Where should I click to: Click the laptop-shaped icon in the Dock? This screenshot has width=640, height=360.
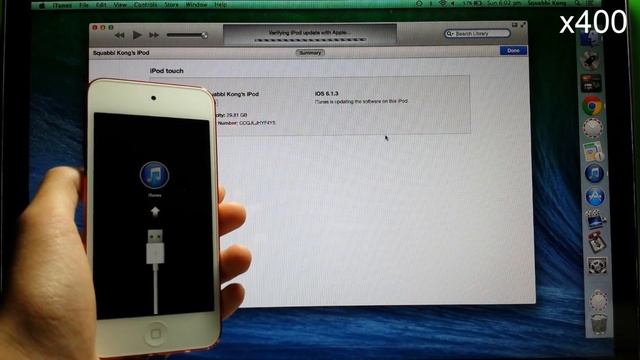pos(596,219)
